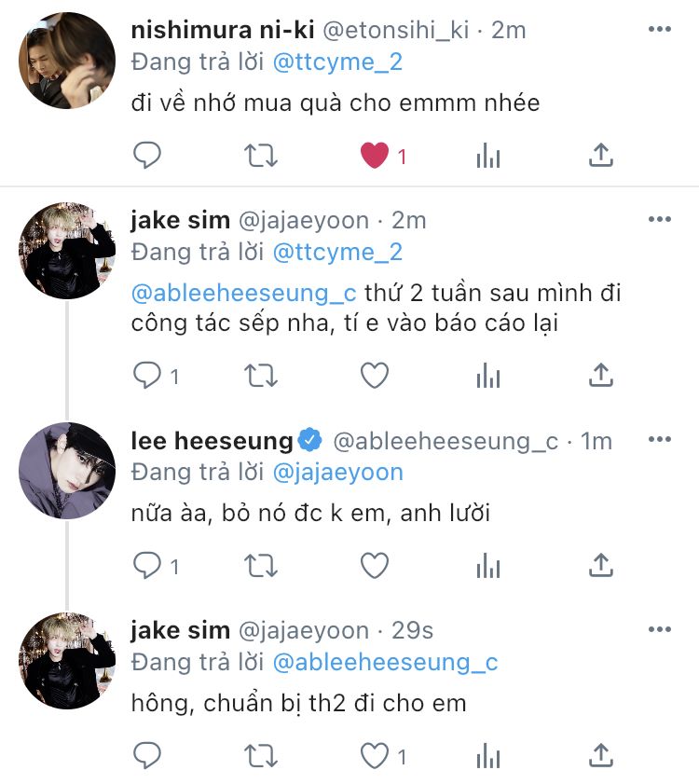Unlike nishimura ni-ki's tweet with red heart

pos(375,155)
